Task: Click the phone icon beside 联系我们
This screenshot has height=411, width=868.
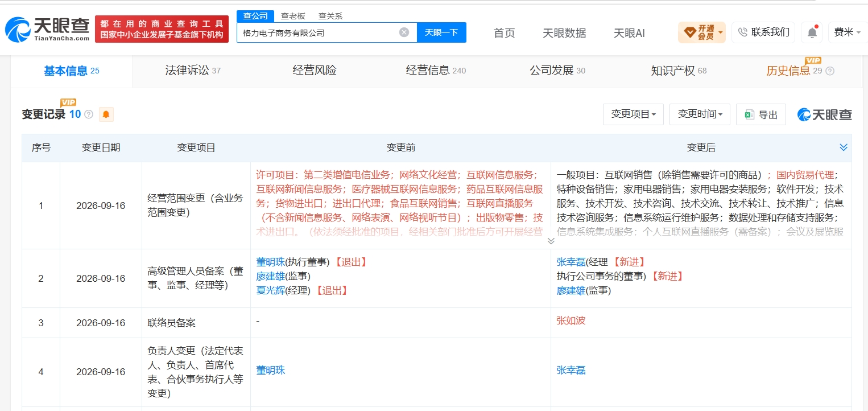Action: (742, 32)
